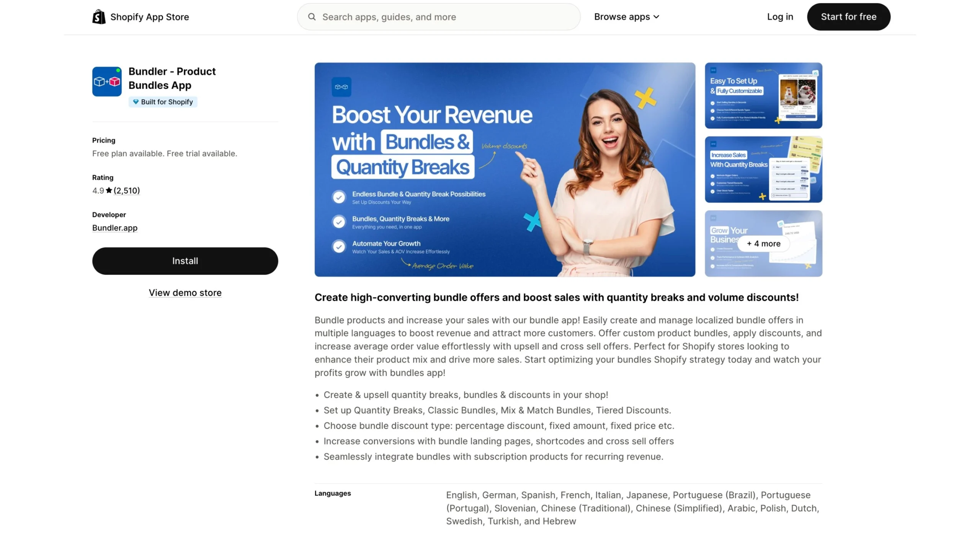Click the Create high-converting bundle offers heading
The height and width of the screenshot is (551, 980).
click(557, 297)
